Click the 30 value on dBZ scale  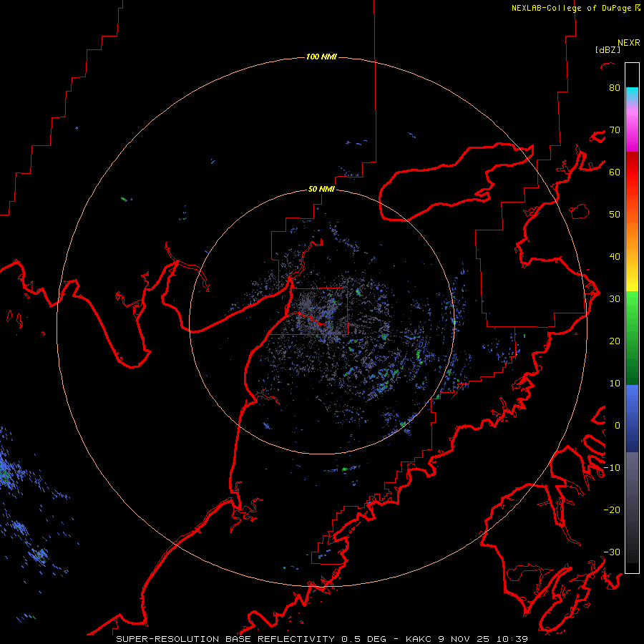615,298
